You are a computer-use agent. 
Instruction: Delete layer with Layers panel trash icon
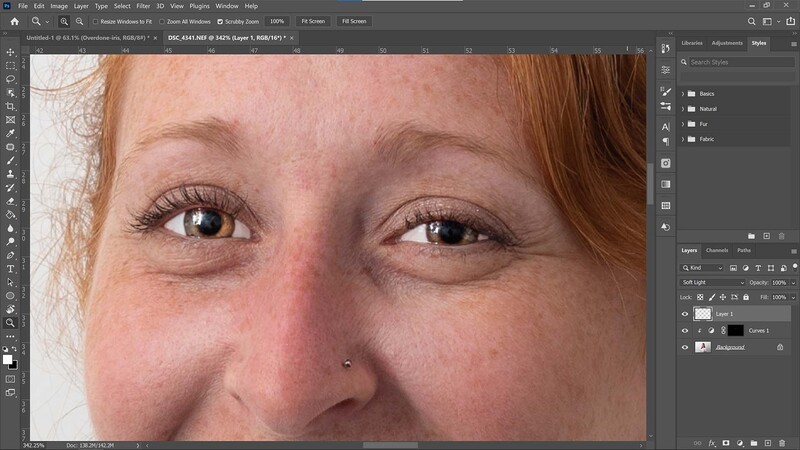782,443
